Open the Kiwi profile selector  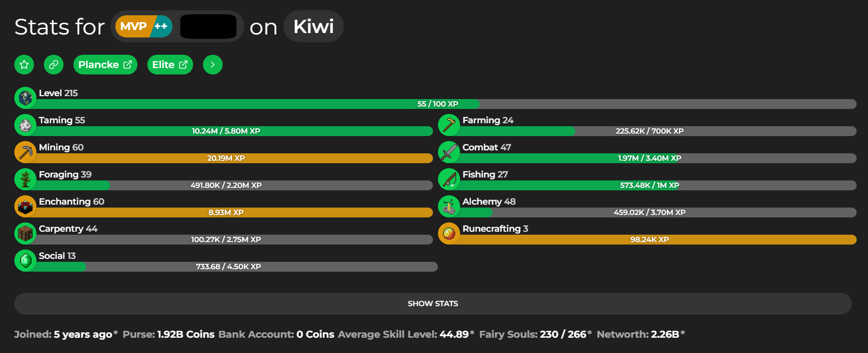tap(313, 27)
